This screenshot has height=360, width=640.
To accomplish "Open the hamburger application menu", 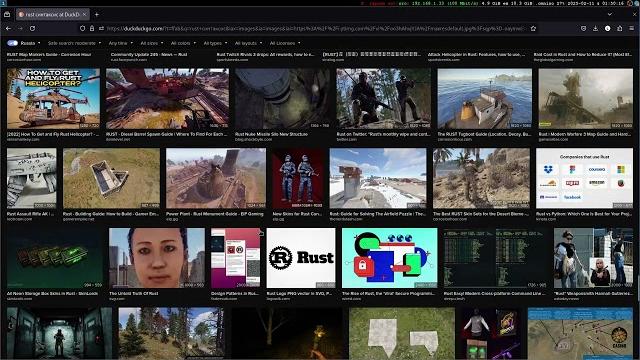I will pyautogui.click(x=631, y=29).
